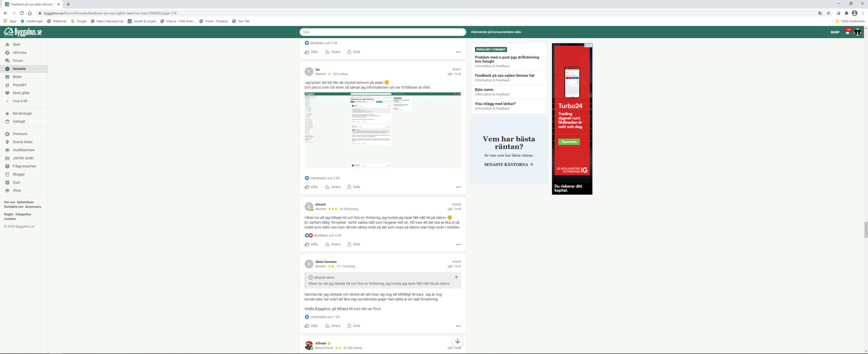Open the screenshot thumbnail in fac's post
The width and height of the screenshot is (868, 354).
point(382,130)
